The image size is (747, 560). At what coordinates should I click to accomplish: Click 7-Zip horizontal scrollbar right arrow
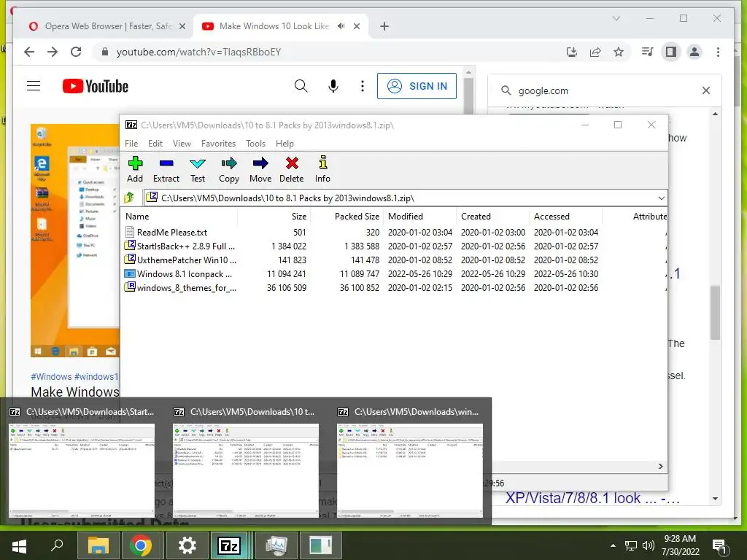(661, 466)
